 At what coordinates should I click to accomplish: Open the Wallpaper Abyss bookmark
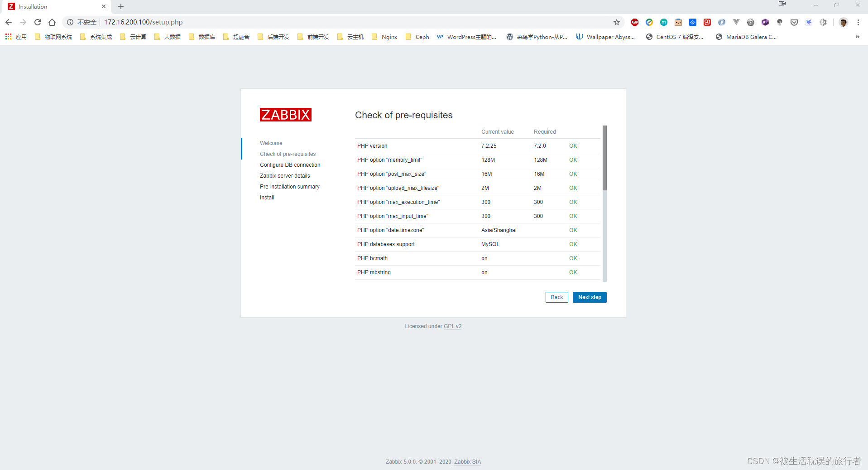pyautogui.click(x=606, y=37)
